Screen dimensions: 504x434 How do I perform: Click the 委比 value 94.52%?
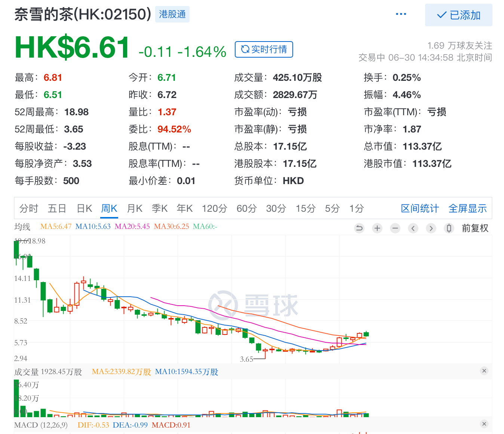point(174,129)
